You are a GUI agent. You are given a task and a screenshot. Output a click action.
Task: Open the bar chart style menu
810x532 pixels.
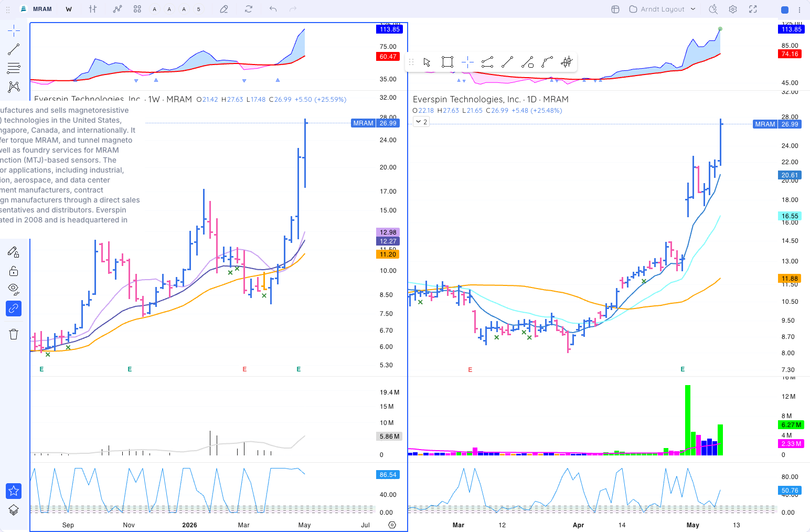(x=93, y=9)
